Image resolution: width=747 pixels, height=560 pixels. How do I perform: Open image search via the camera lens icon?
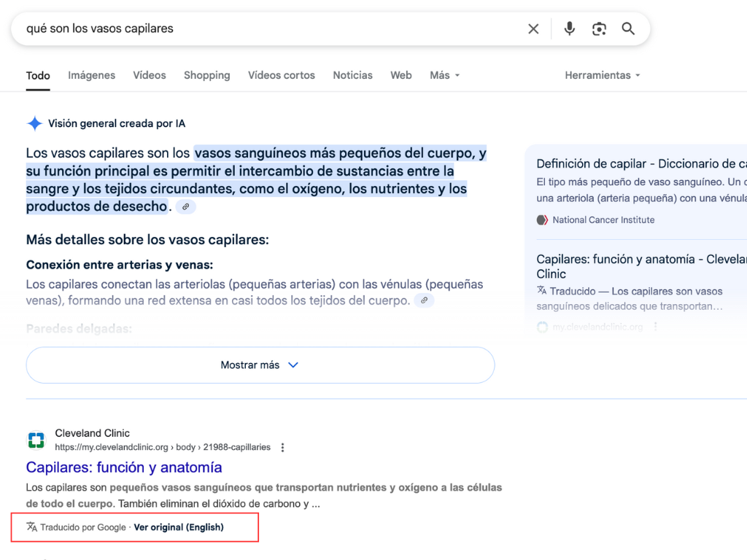coord(599,29)
